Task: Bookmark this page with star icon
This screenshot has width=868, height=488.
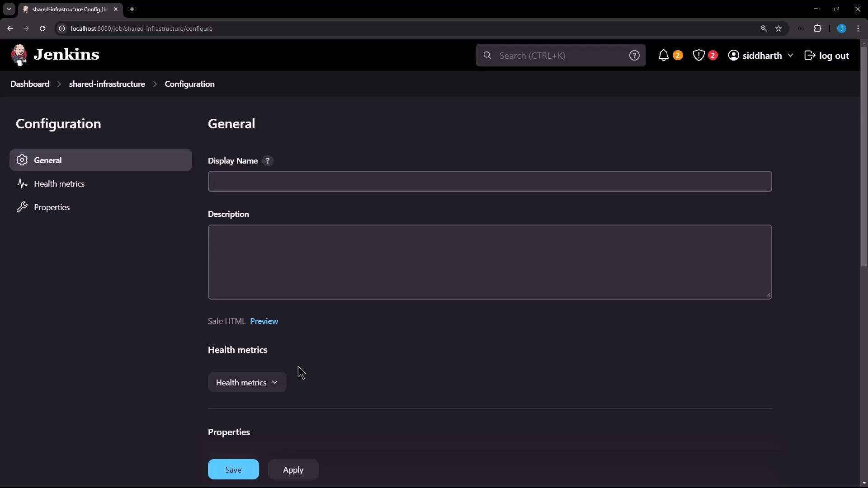Action: pos(778,28)
